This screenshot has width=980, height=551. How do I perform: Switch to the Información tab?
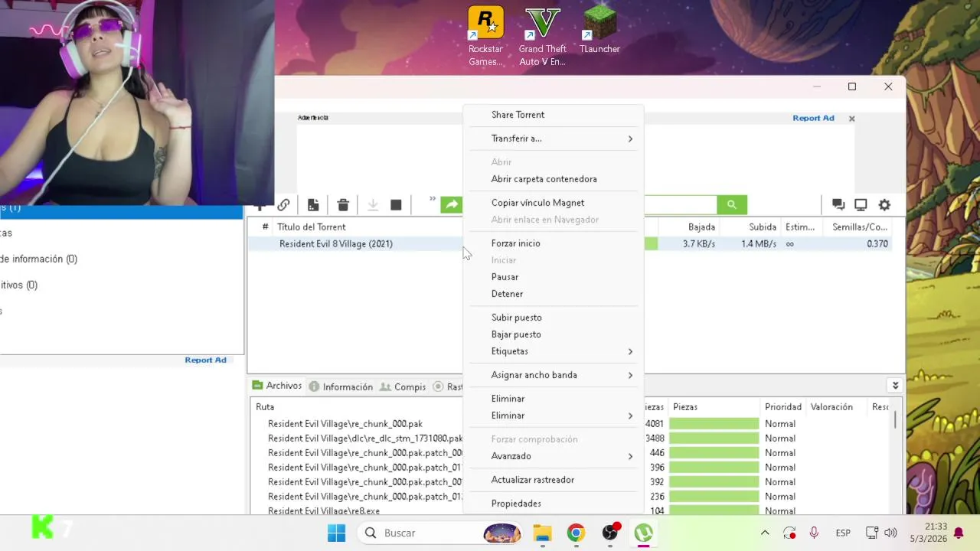pyautogui.click(x=341, y=386)
